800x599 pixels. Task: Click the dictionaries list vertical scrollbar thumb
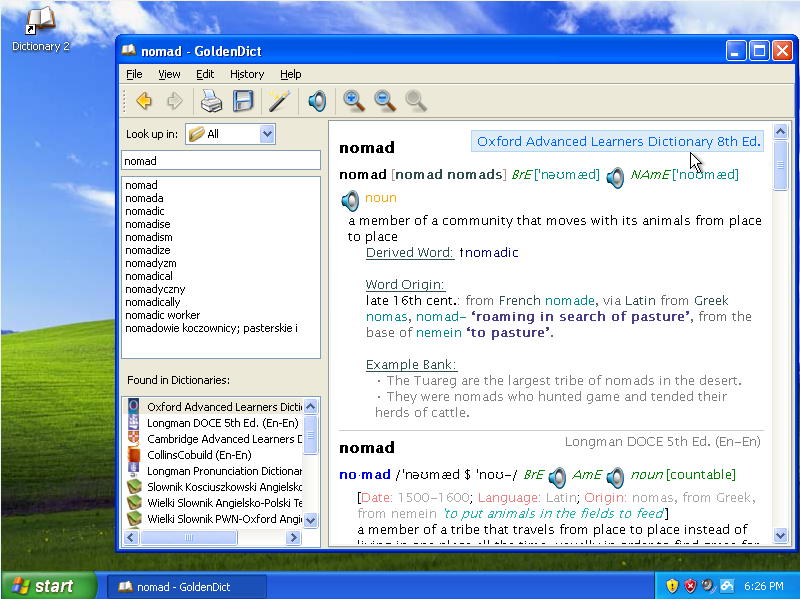[310, 434]
